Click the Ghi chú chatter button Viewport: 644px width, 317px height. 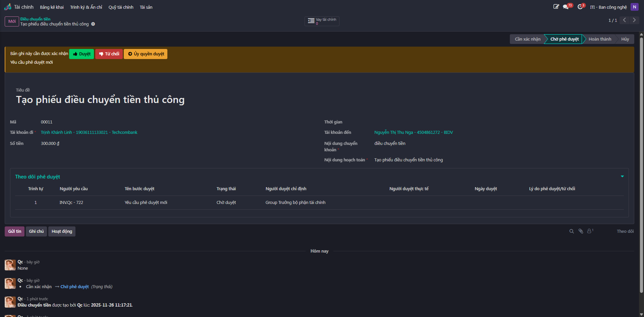click(x=36, y=231)
